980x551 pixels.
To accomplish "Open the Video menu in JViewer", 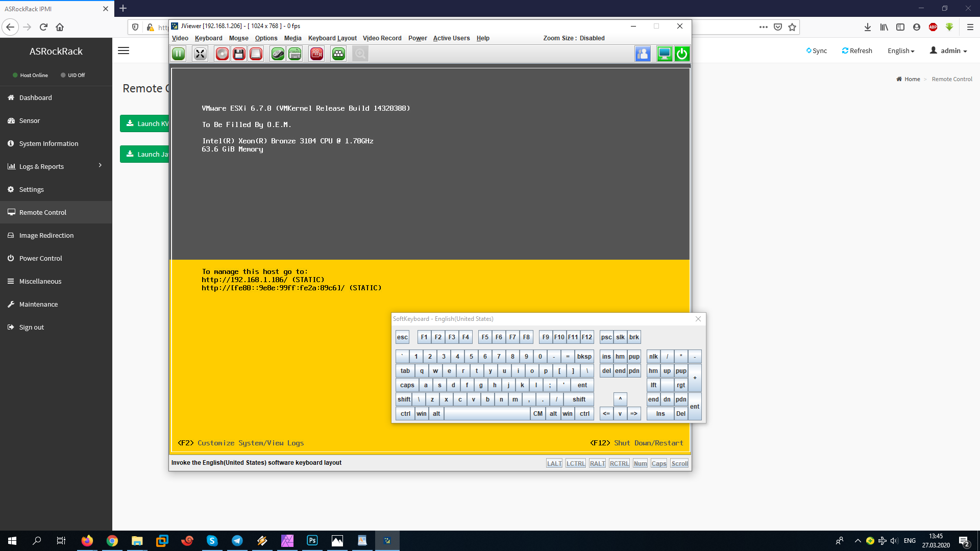I will pyautogui.click(x=180, y=38).
